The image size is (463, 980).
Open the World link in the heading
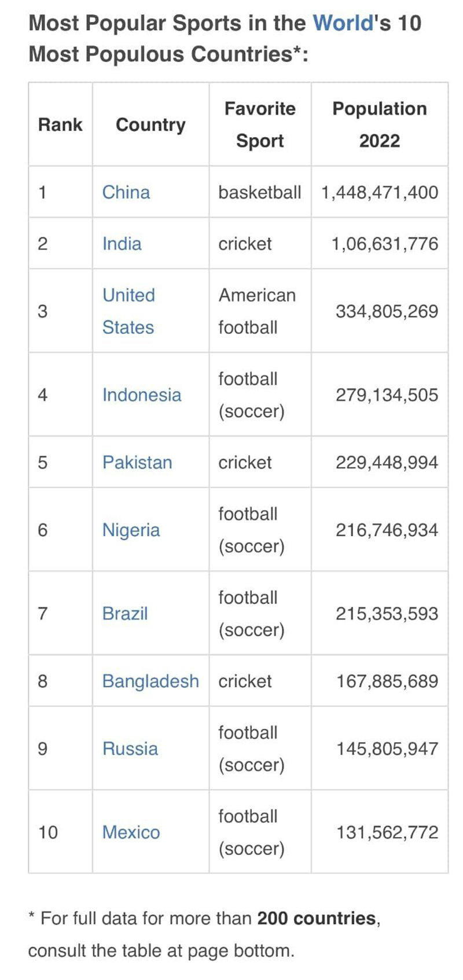tap(343, 23)
